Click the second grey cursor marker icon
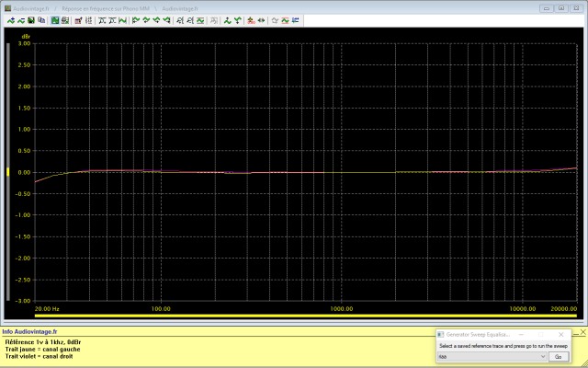Viewport: 588px width, 368px height. click(190, 20)
